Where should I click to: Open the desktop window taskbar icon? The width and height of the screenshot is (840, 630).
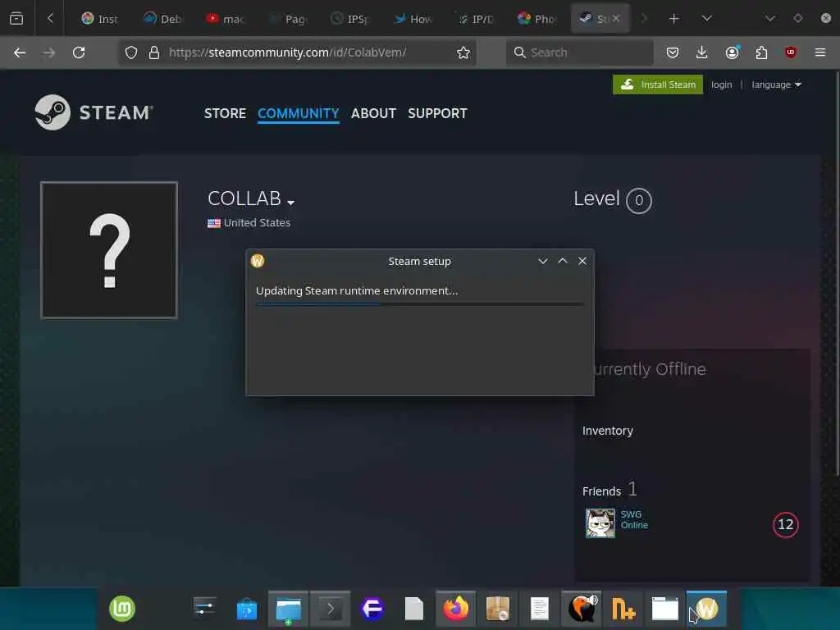pyautogui.click(x=664, y=609)
